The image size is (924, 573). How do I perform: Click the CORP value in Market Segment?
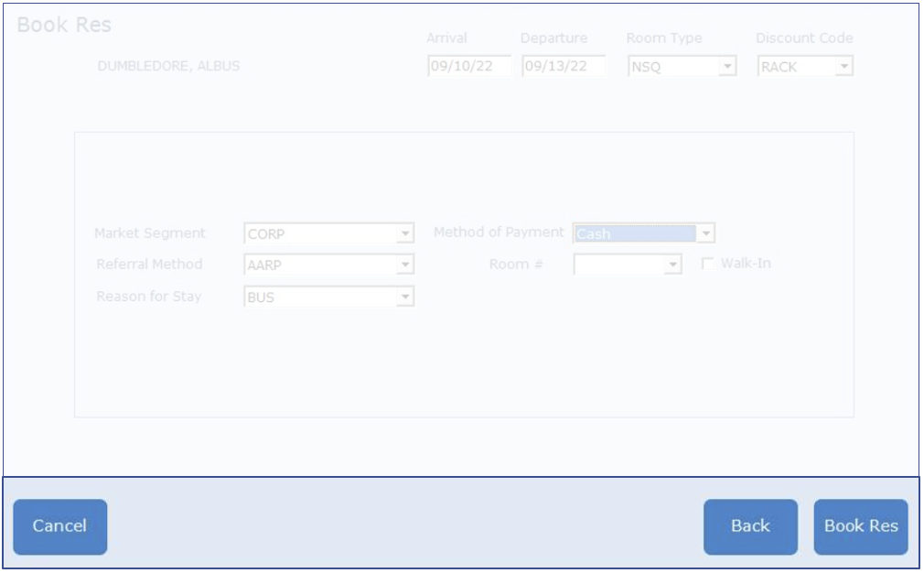pos(320,234)
